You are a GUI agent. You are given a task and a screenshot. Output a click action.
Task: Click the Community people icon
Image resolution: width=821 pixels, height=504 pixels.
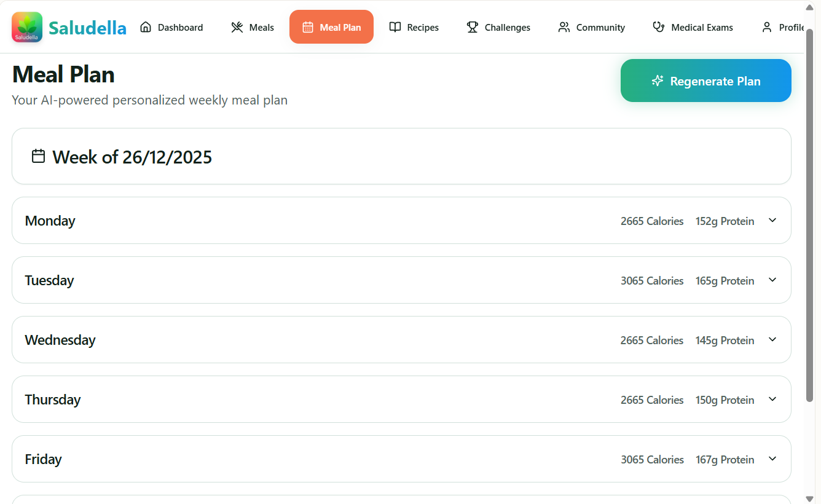tap(564, 27)
